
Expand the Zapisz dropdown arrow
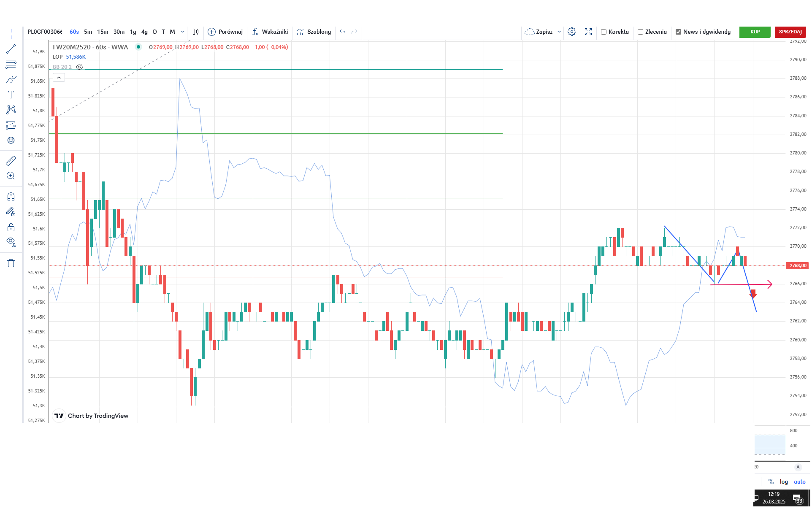click(x=559, y=32)
